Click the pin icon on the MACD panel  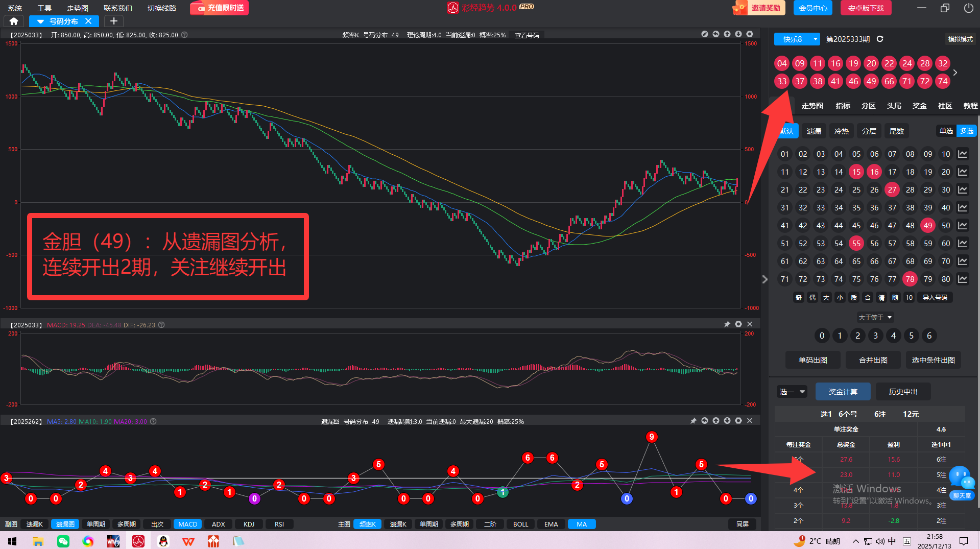pyautogui.click(x=727, y=324)
